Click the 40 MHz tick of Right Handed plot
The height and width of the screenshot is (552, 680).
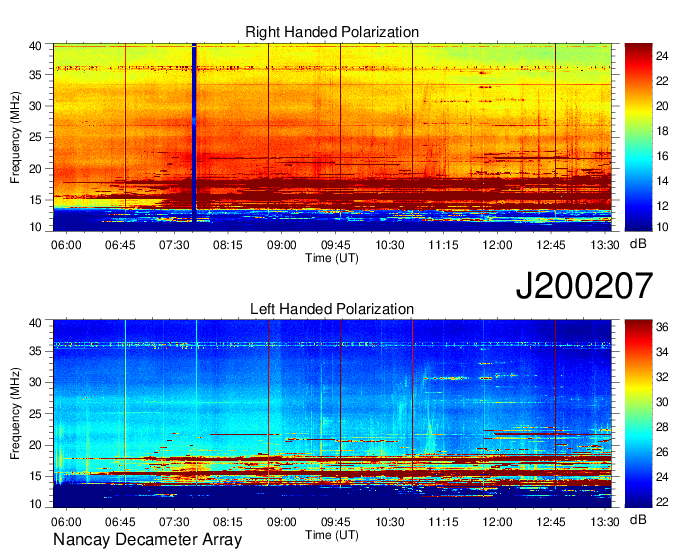(35, 46)
